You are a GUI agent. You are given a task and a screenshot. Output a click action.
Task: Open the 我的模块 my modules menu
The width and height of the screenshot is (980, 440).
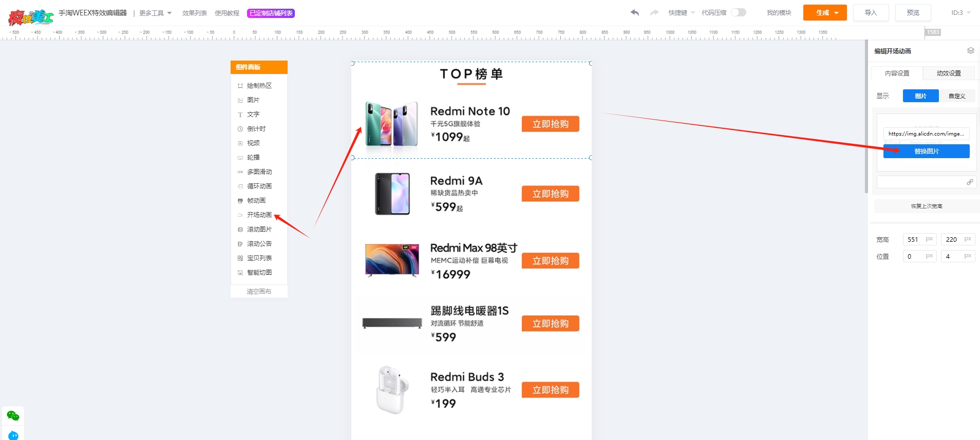point(779,13)
